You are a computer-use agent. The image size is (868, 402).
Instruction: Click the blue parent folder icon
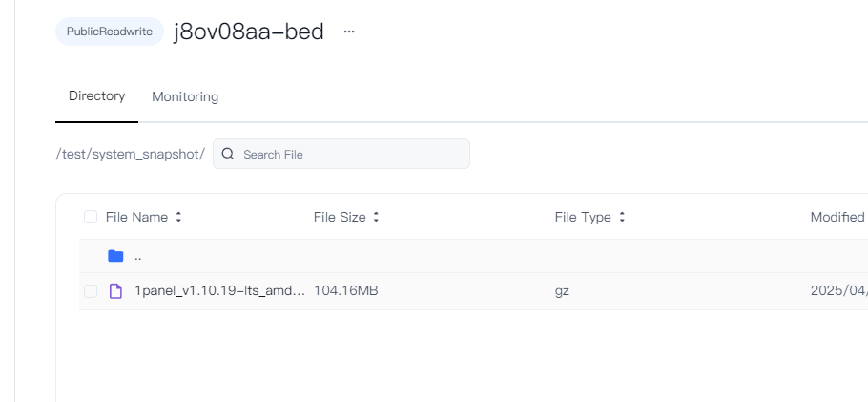(x=115, y=256)
